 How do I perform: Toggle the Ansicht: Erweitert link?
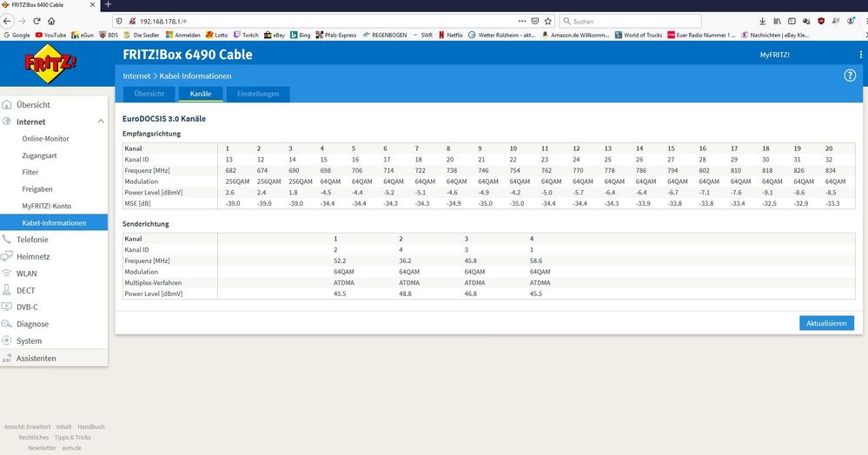click(27, 426)
